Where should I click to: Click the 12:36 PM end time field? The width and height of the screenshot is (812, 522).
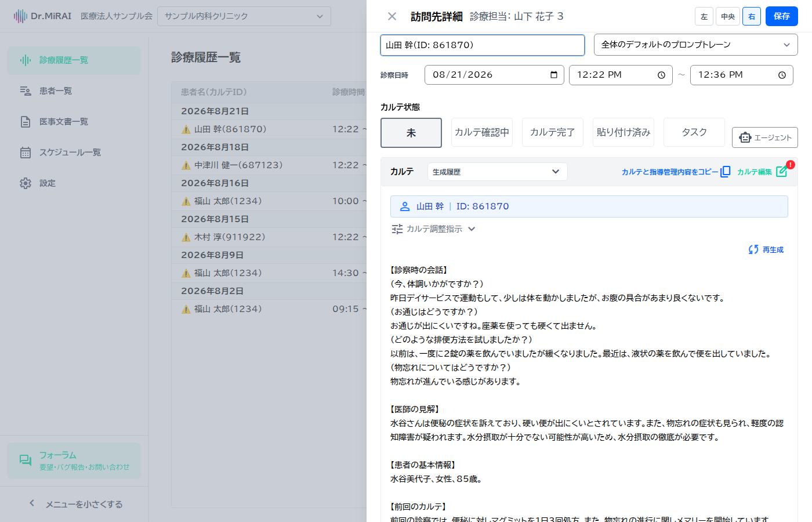(742, 75)
